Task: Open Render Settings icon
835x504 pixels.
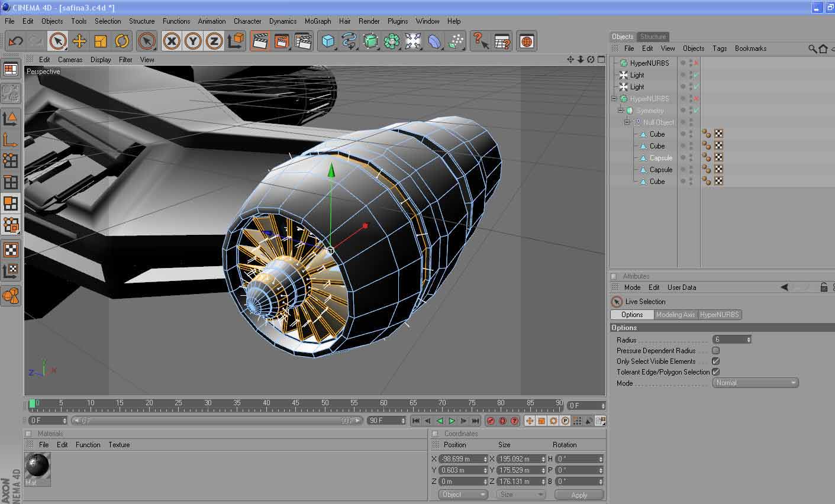Action: tap(303, 41)
